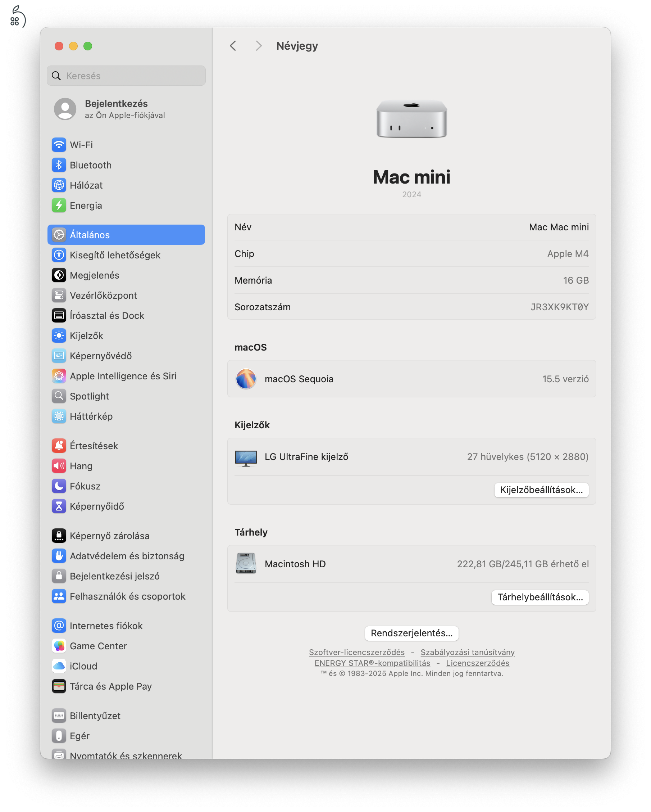Click the Név value Mac Mac mini

tap(559, 227)
